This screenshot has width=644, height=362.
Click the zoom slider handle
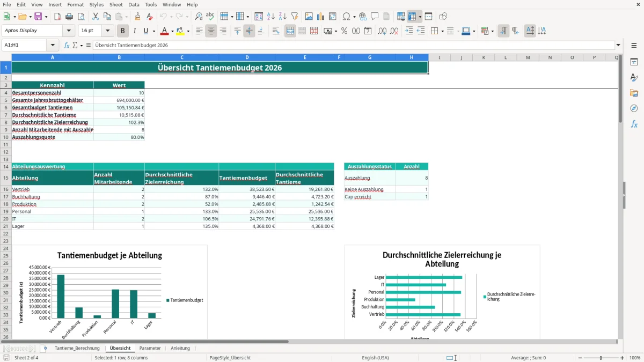click(601, 358)
